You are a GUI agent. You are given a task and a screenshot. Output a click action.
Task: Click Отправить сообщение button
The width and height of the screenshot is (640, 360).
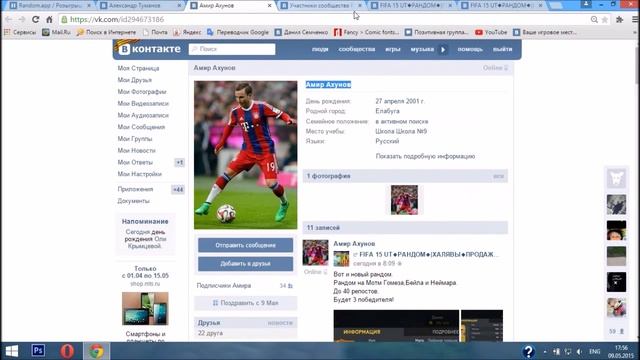click(x=245, y=245)
